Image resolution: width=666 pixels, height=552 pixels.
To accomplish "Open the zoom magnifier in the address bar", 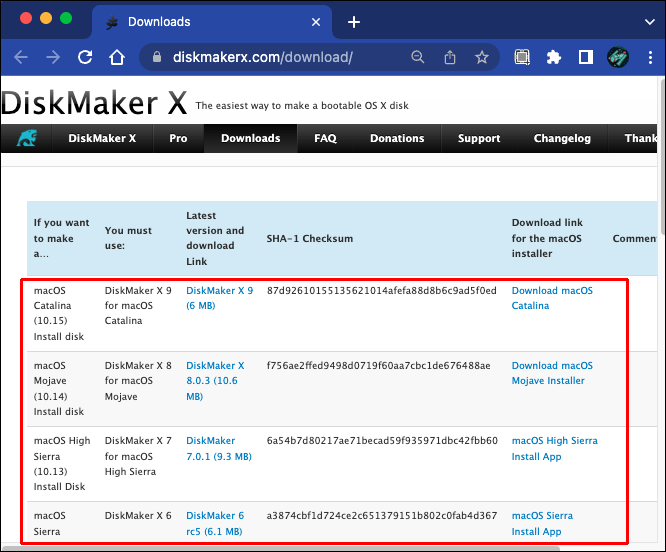I will pos(418,57).
